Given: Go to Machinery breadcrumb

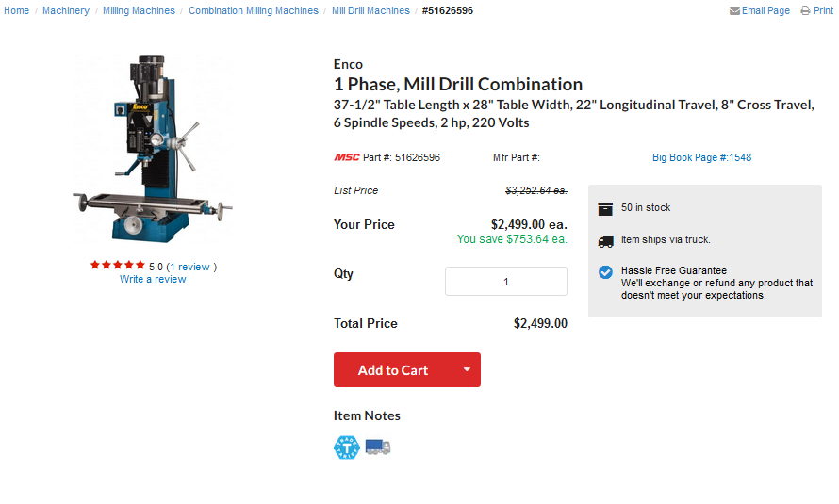Looking at the screenshot, I should point(66,10).
